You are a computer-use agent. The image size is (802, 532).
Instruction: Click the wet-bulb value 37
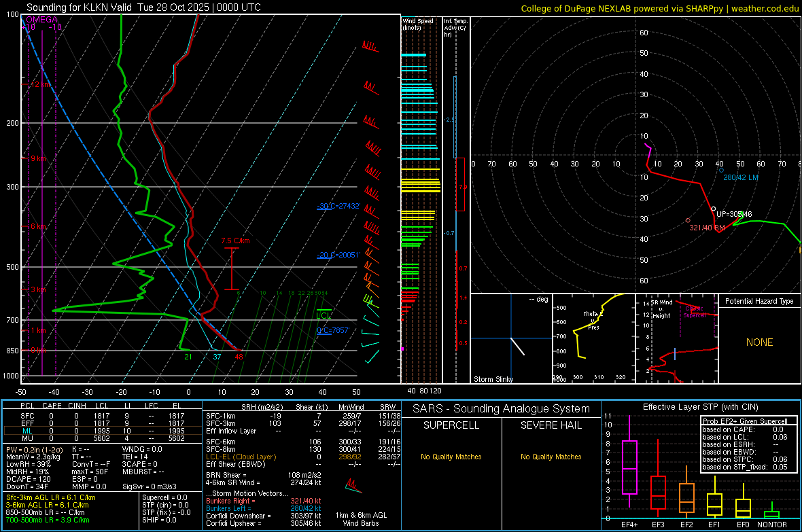point(217,357)
